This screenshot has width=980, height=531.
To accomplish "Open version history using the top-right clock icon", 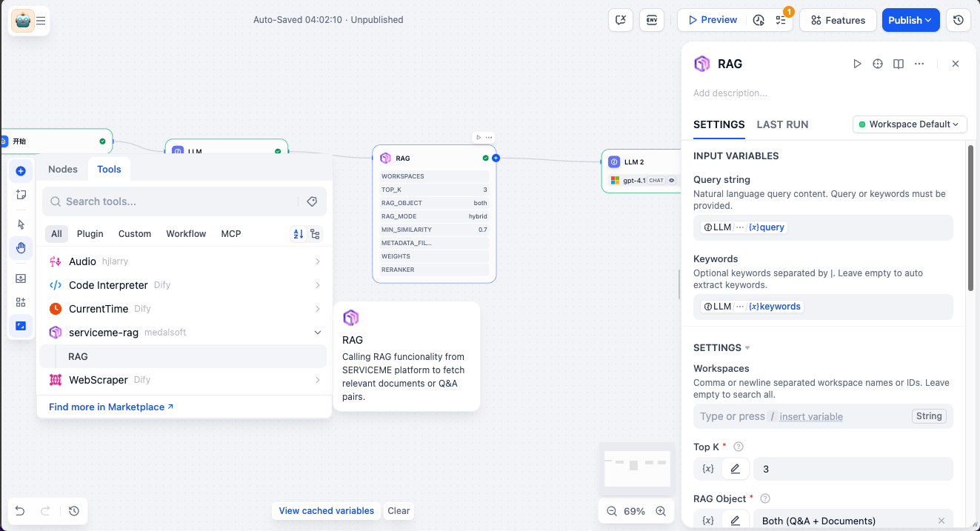I will click(x=959, y=20).
